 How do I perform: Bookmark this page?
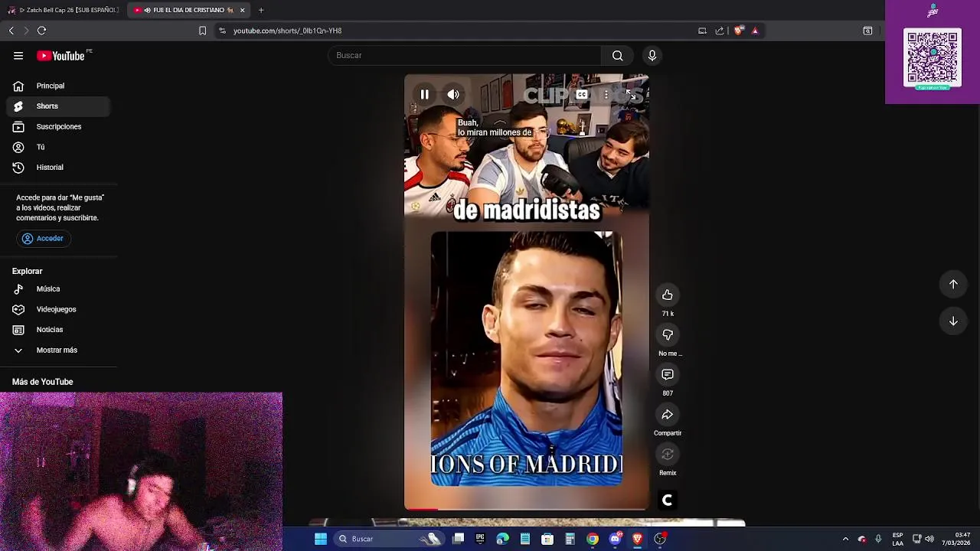pyautogui.click(x=202, y=31)
